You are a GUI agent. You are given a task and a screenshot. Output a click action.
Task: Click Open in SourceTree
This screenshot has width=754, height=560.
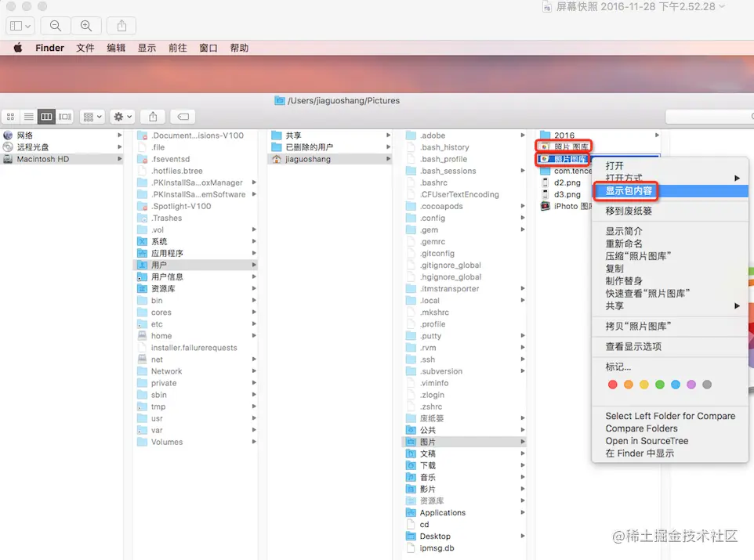point(645,440)
